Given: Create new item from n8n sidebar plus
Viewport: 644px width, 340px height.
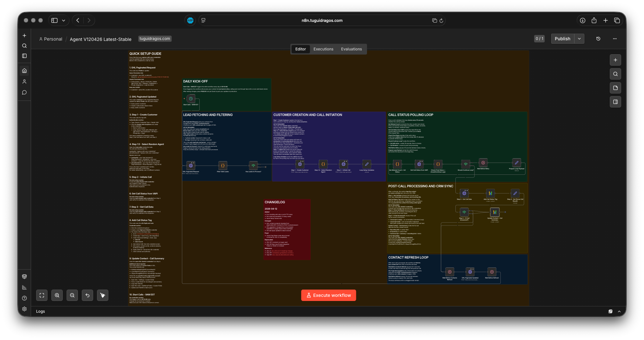Looking at the screenshot, I should (x=24, y=36).
